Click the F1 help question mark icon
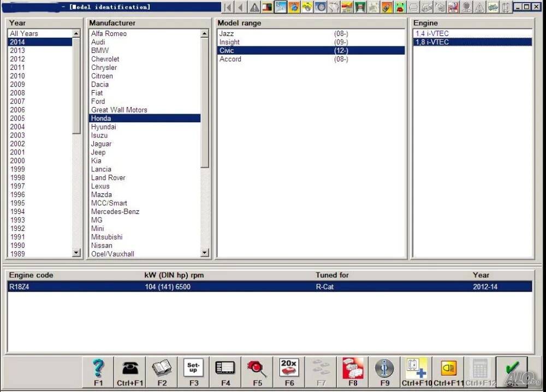 point(98,372)
